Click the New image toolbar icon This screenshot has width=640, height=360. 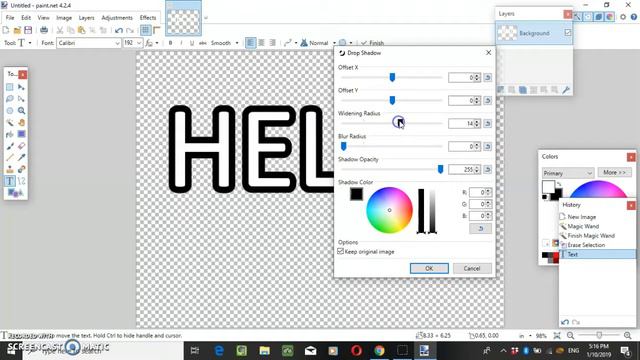pyautogui.click(x=6, y=30)
